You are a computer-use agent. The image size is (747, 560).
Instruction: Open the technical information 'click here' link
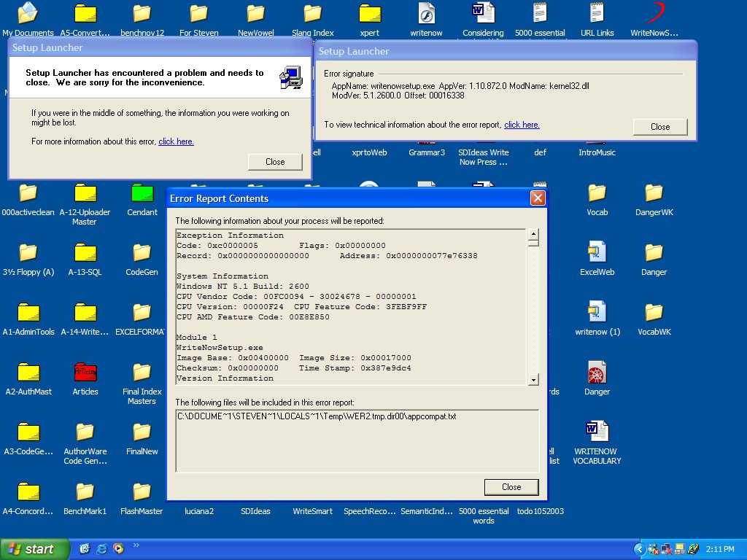pos(522,125)
